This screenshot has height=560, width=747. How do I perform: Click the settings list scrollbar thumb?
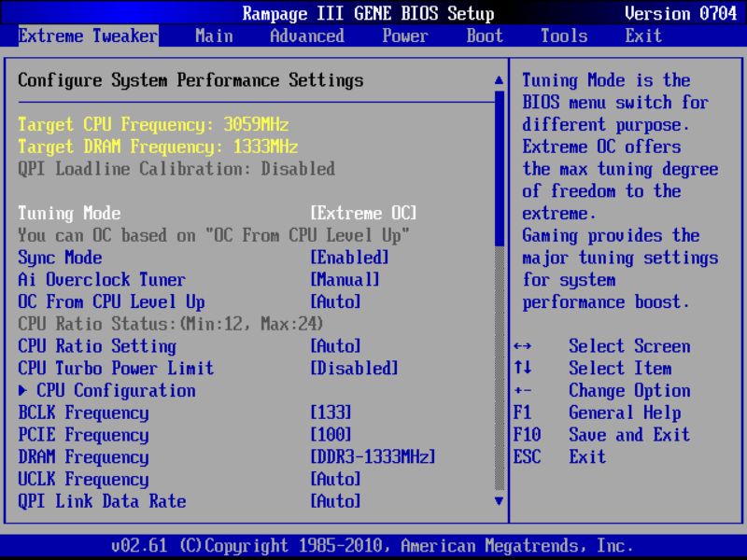(500, 169)
